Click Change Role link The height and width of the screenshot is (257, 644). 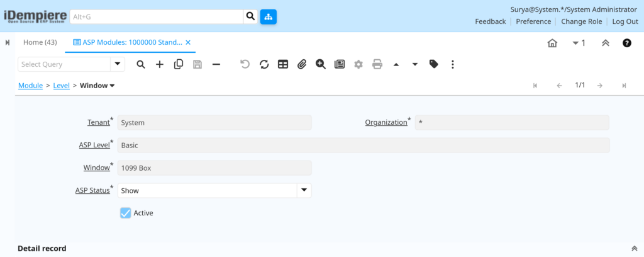point(582,21)
